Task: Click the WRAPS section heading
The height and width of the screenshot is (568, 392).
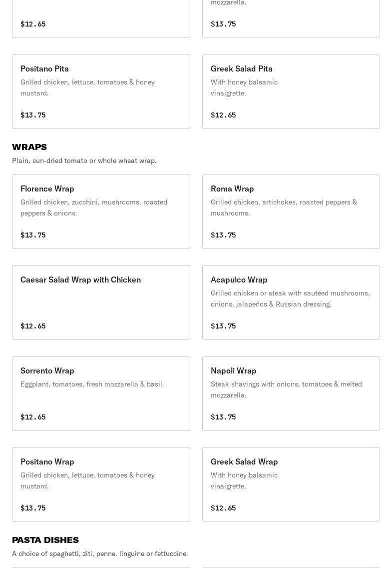Action: coord(29,147)
